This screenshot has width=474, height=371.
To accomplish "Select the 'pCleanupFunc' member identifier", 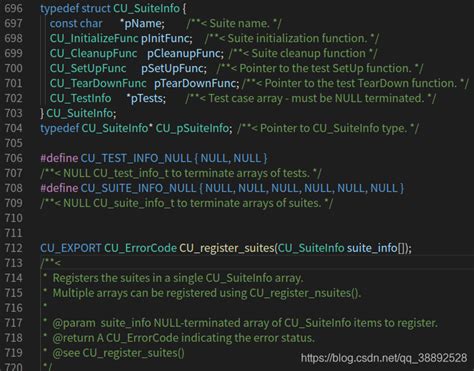I will tap(184, 54).
